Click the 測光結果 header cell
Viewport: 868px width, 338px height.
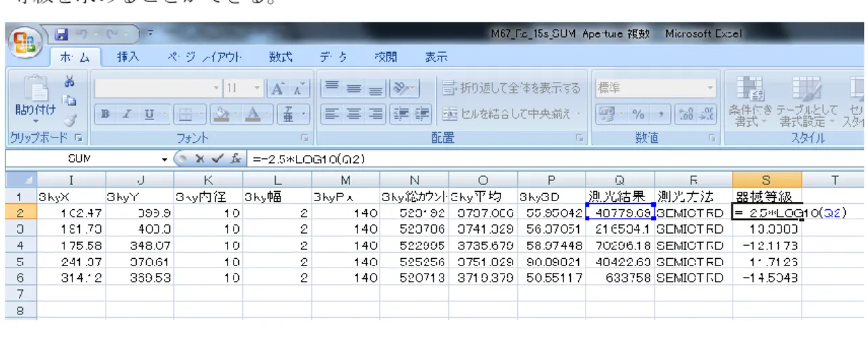(x=620, y=197)
